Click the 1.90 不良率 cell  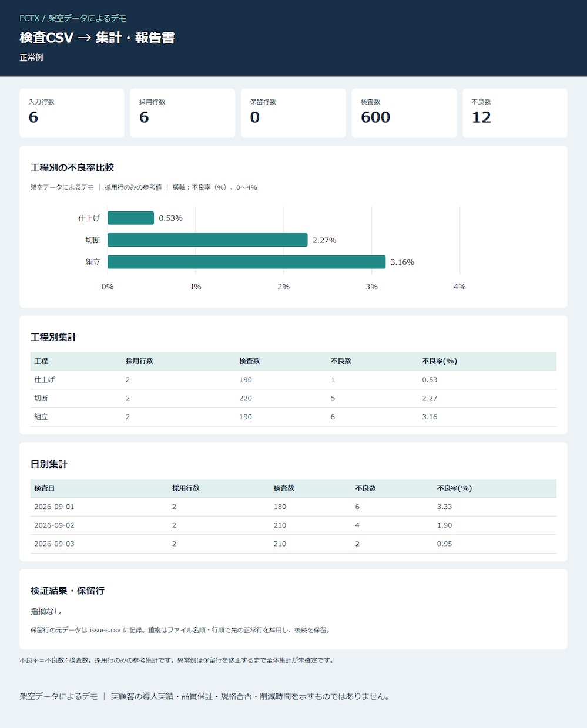[x=444, y=525]
